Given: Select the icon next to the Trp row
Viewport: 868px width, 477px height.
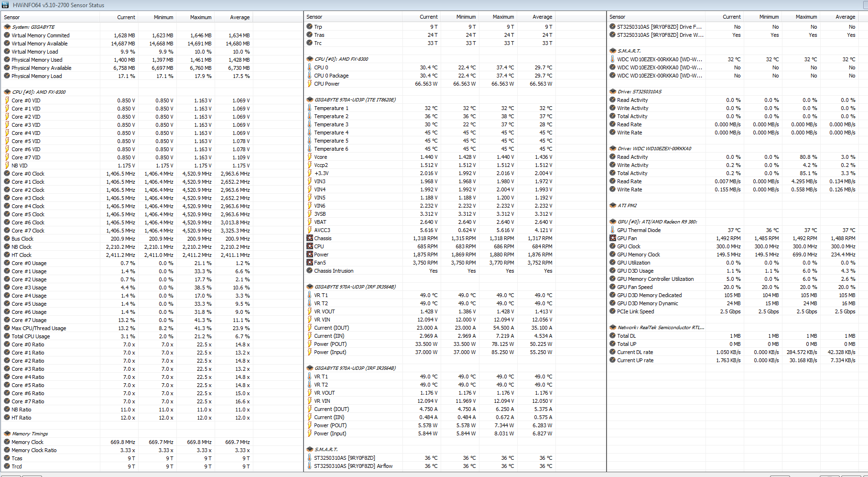Looking at the screenshot, I should [309, 27].
